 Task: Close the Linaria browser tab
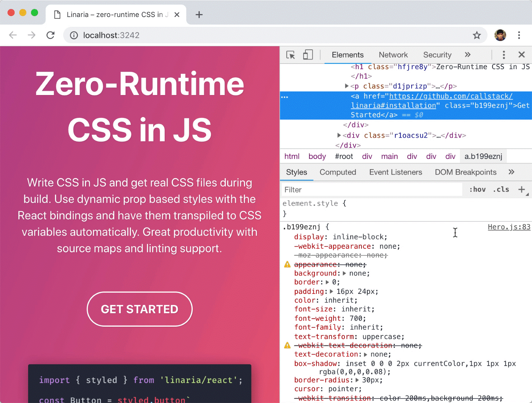(177, 15)
